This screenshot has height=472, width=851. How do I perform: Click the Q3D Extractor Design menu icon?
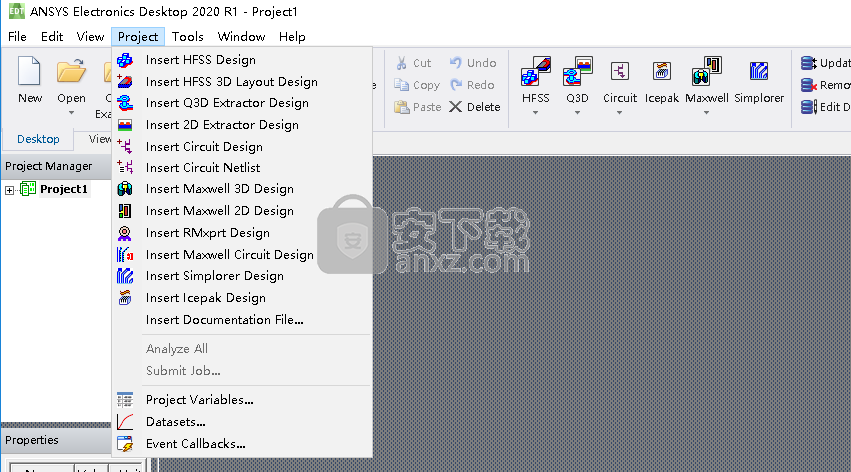[x=125, y=103]
